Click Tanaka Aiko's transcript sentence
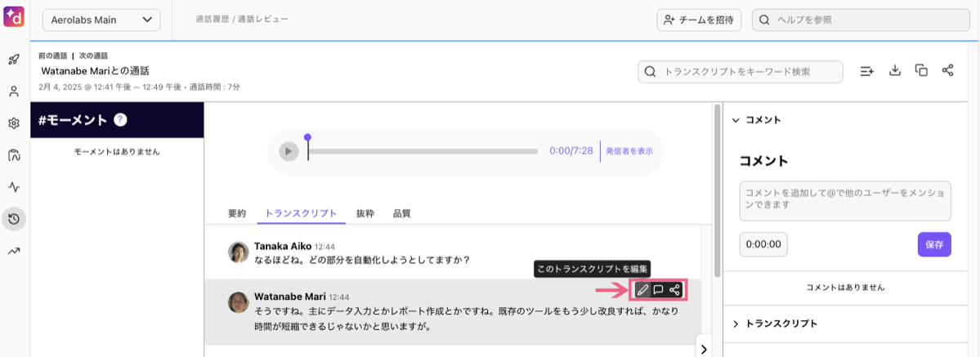This screenshot has height=357, width=980. 362,259
